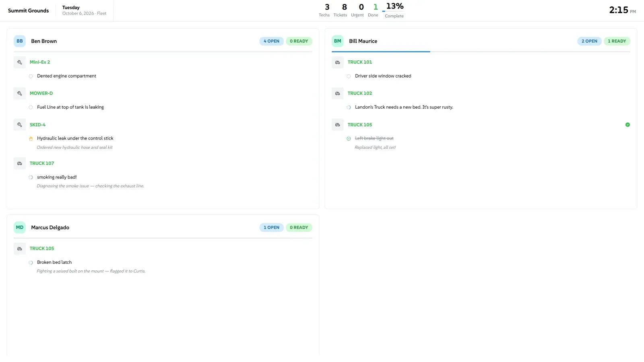Viewport: 644px width, 362px height.
Task: Click the 0 Urgent counter
Action: coord(357,10)
